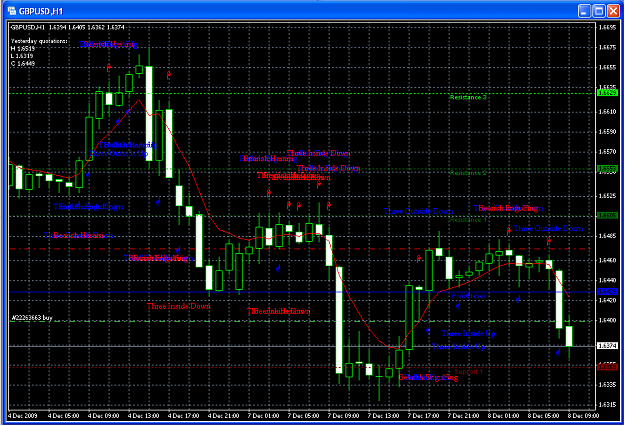Viewport: 625px width, 426px height.
Task: Click yesterday's close value C 1.6449
Action: (23, 64)
